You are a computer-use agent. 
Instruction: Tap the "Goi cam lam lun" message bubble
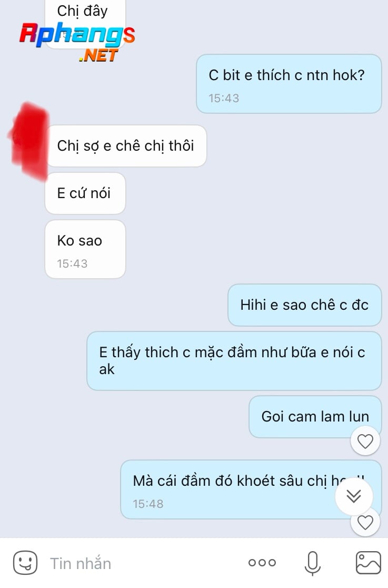point(315,417)
